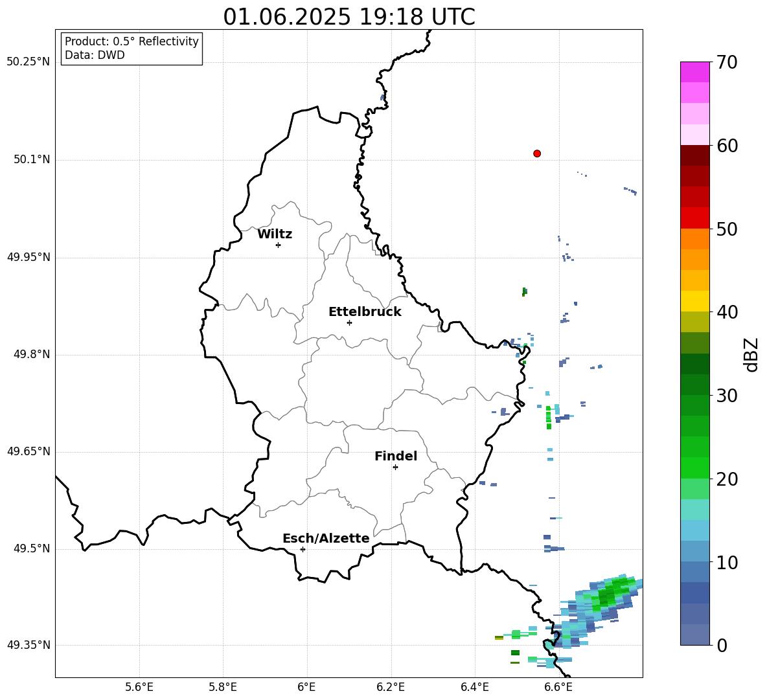Click the 'Data: DWD' text
The height and width of the screenshot is (700, 767).
(95, 55)
